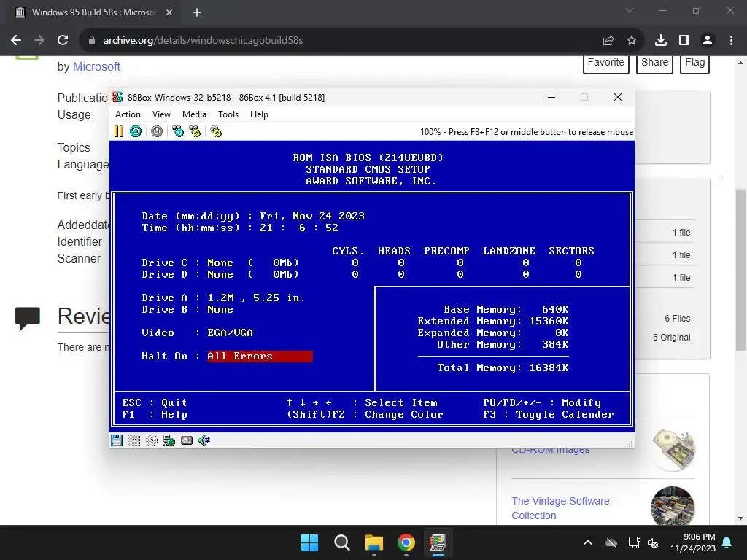747x560 pixels.
Task: Select the Halt On All Errors field
Action: pyautogui.click(x=260, y=356)
